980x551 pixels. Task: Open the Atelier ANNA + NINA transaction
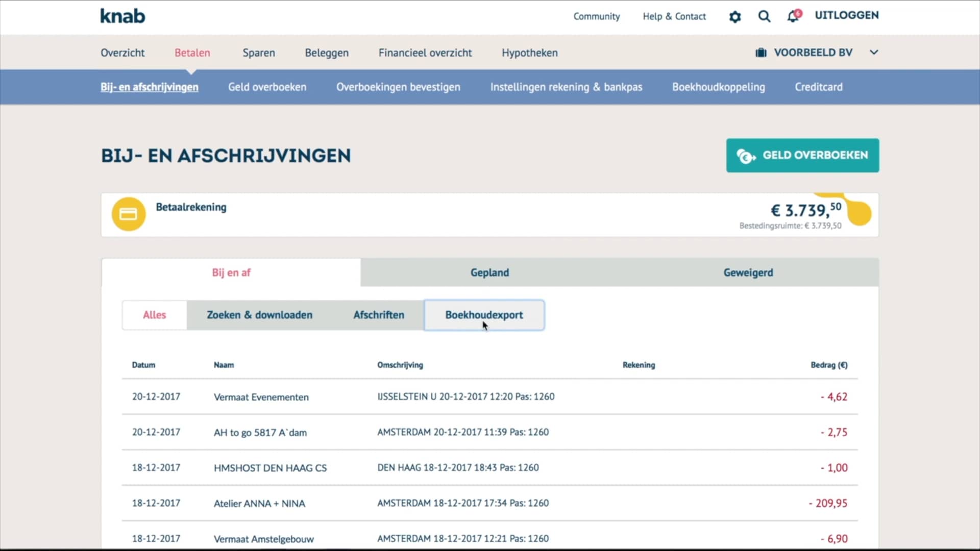pos(259,504)
